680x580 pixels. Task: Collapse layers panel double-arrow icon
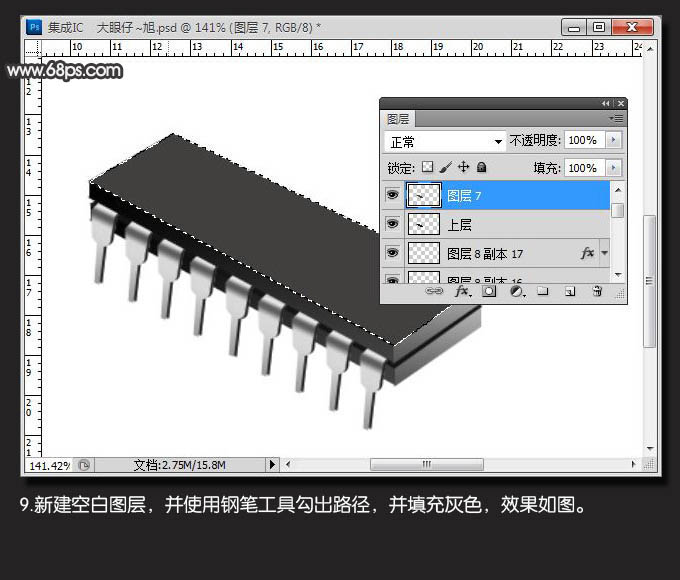pyautogui.click(x=605, y=103)
